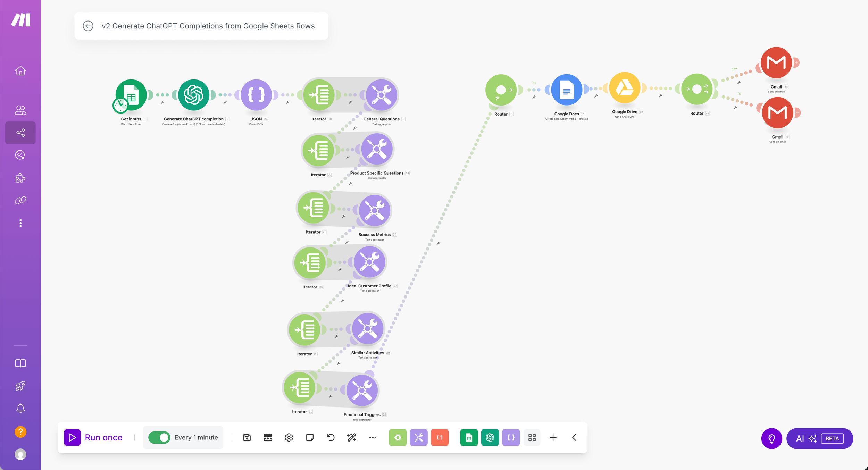Click the green Flow Control favorite
Screen dimensions: 868x470
(398, 437)
